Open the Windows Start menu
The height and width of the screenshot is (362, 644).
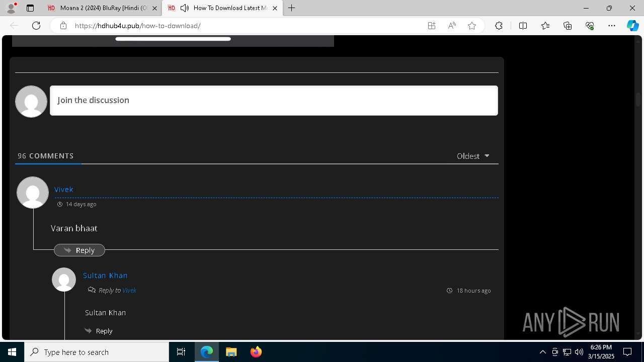pos(12,352)
